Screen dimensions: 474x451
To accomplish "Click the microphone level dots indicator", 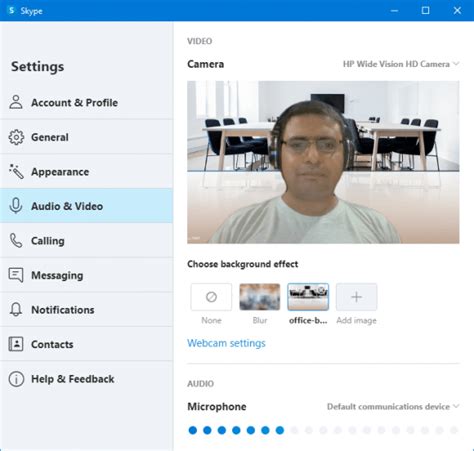I will coord(323,430).
